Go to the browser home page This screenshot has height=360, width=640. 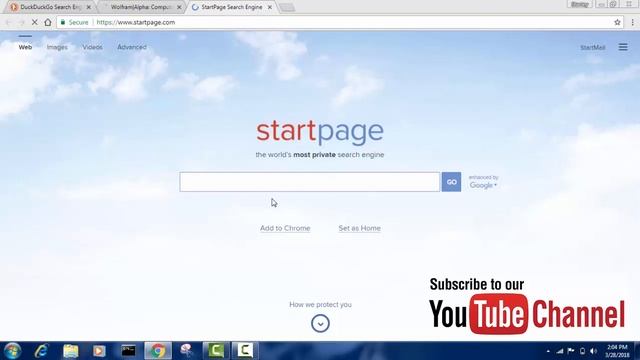[x=48, y=22]
